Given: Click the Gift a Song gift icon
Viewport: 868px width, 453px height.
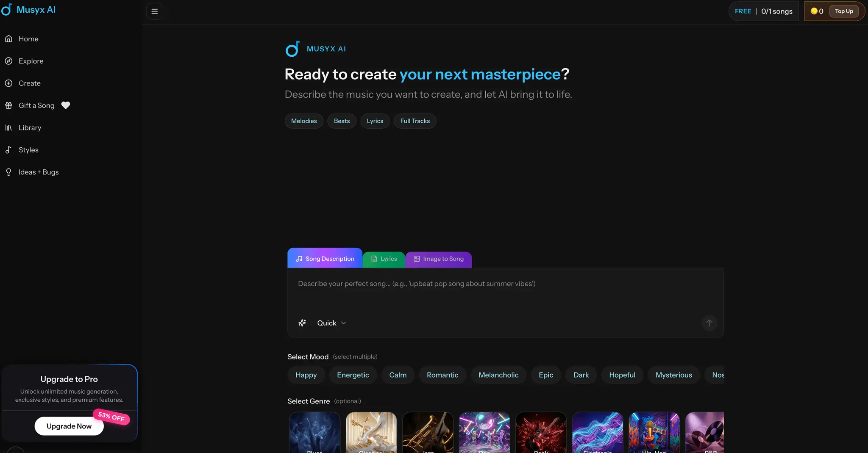Looking at the screenshot, I should tap(8, 105).
